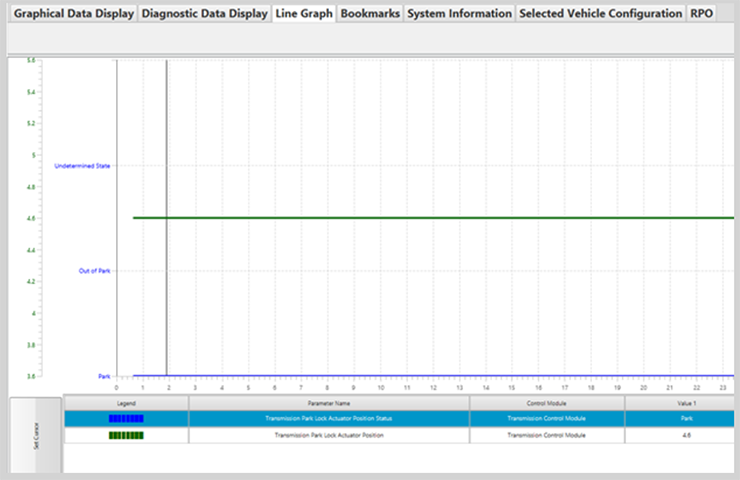
Task: Switch to Diagnostic Data Display tab
Action: [x=204, y=15]
